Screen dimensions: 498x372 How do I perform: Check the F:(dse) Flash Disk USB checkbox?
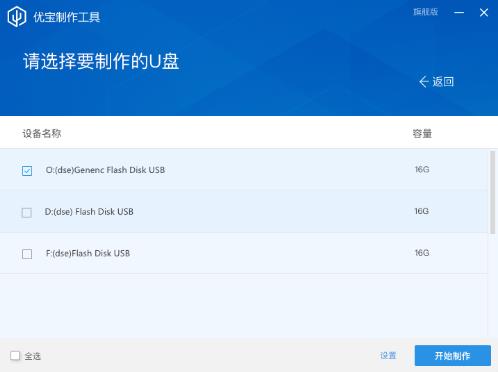tap(27, 254)
